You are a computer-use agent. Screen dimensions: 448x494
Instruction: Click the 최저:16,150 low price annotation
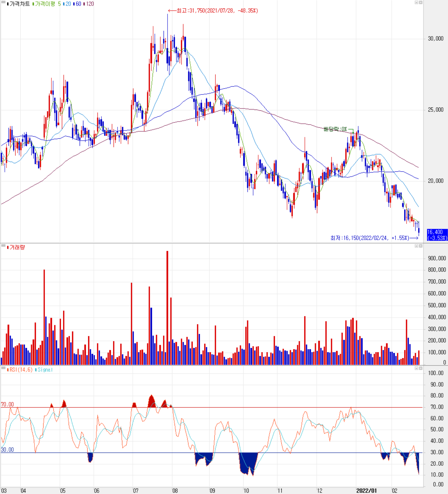(x=374, y=238)
